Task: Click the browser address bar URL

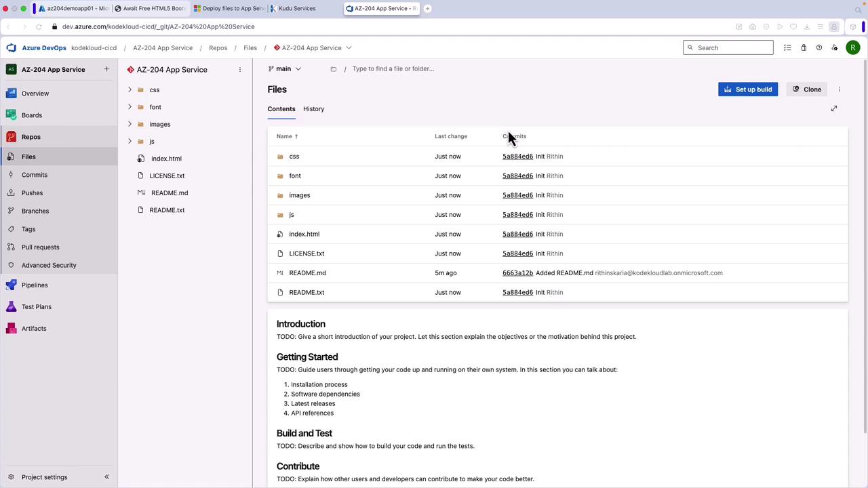Action: pyautogui.click(x=158, y=26)
